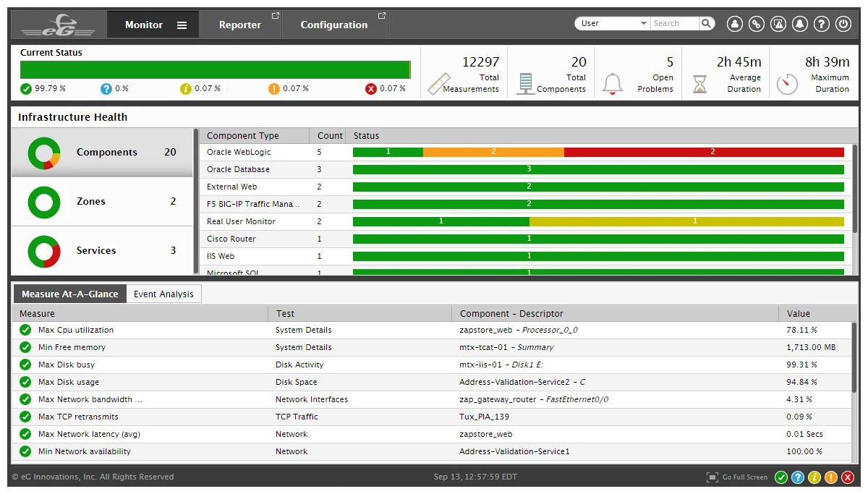The height and width of the screenshot is (494, 868).
Task: Click the red segment of Oracle WebLogic bar
Action: (704, 152)
